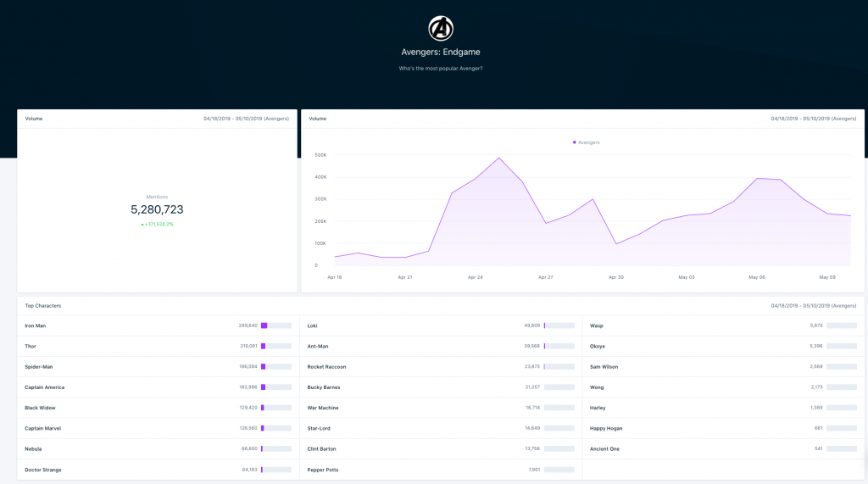Select the Harley label
This screenshot has height=484, width=868.
tap(598, 408)
